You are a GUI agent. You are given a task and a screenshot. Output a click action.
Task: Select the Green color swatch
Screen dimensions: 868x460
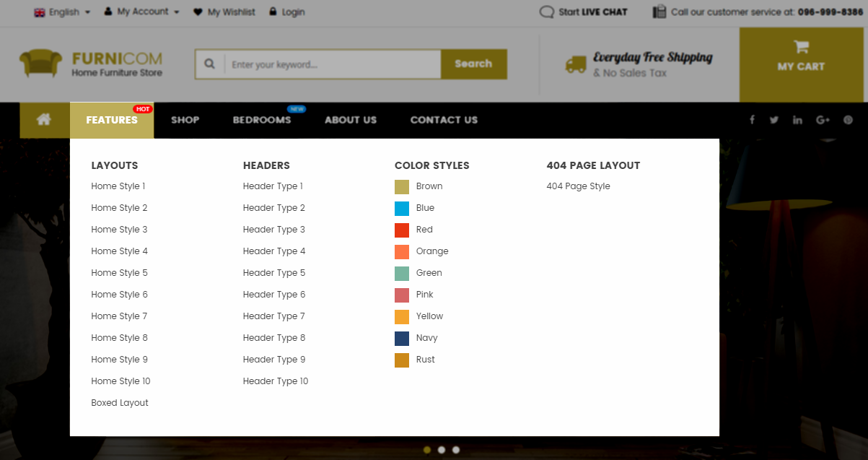point(402,273)
